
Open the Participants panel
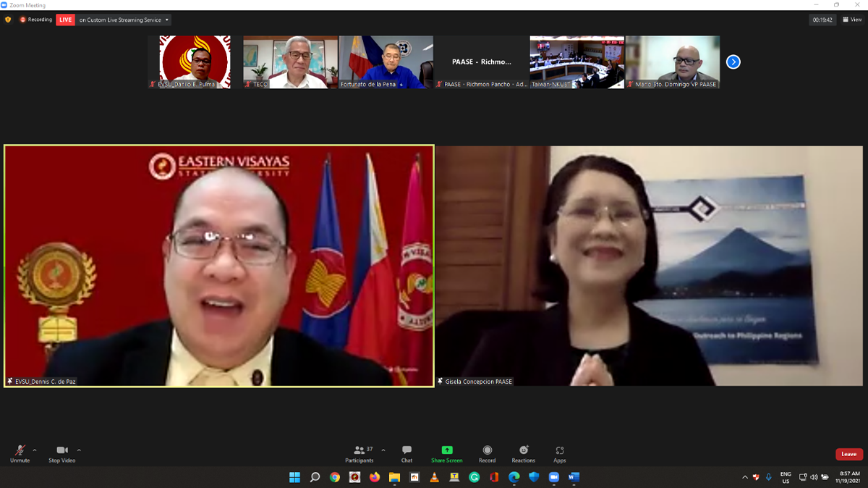[359, 453]
